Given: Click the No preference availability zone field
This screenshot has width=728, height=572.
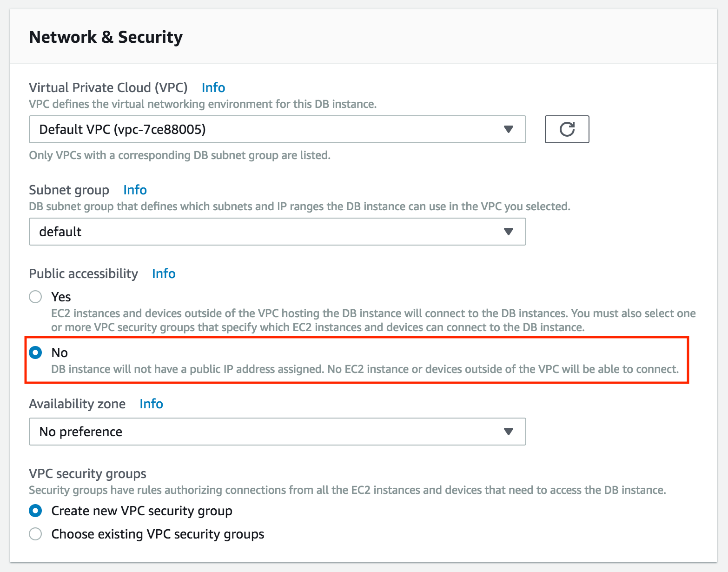Looking at the screenshot, I should click(x=232, y=432).
